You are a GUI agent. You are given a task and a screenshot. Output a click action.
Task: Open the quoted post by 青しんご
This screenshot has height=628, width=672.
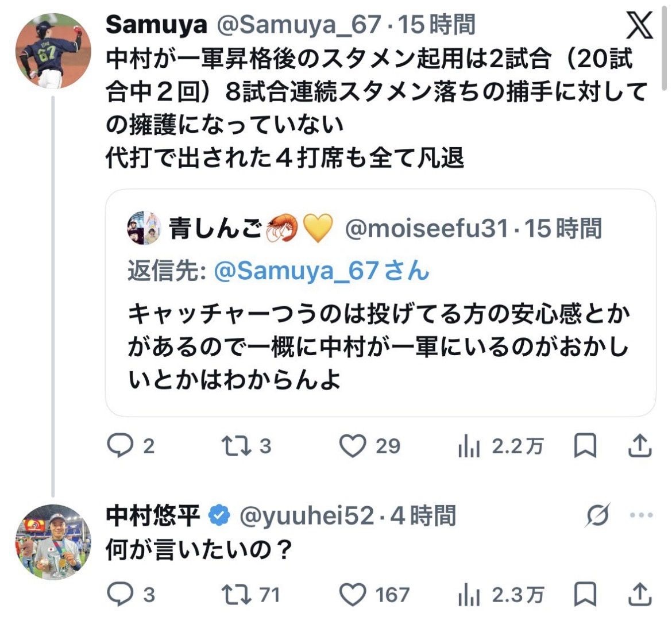380,345
